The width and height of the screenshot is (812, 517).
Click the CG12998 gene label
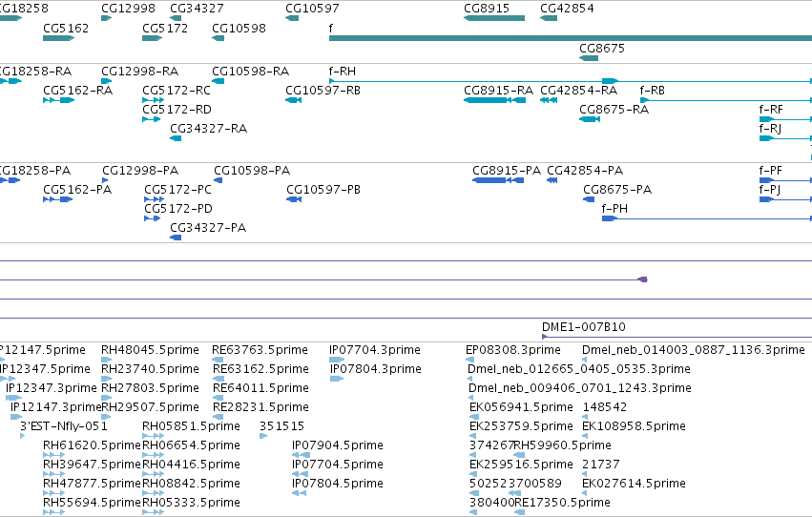(x=128, y=9)
